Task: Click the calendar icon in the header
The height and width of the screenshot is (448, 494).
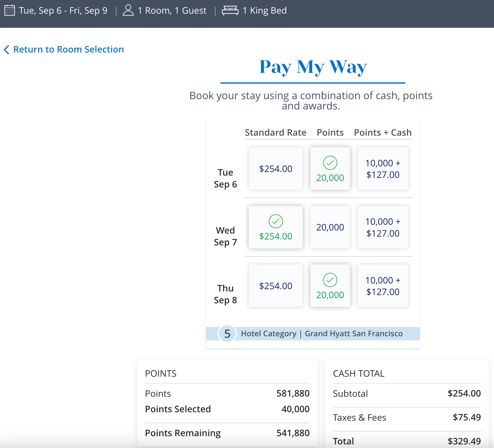Action: click(x=10, y=10)
